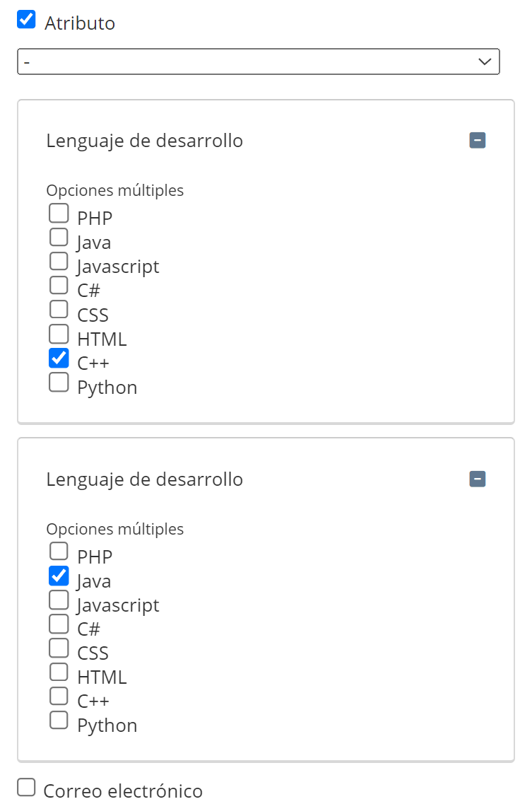This screenshot has height=804, width=532.
Task: Collapse the first Lenguaje de desarrollo panel
Action: [478, 141]
